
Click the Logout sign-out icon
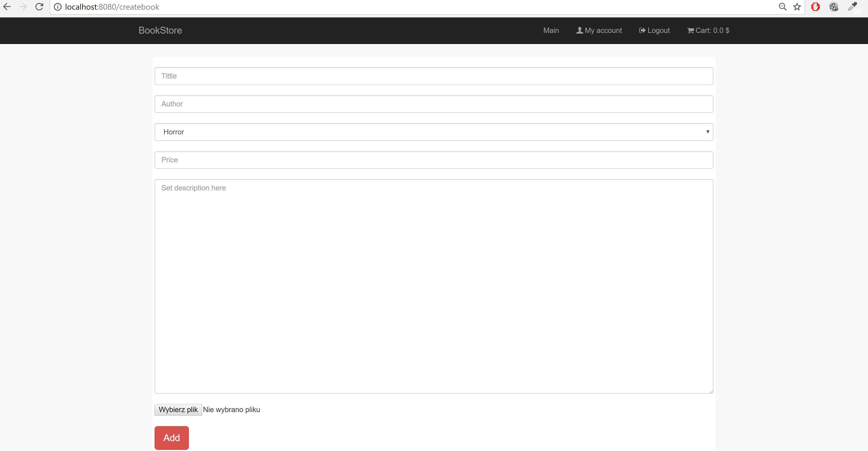pos(642,30)
